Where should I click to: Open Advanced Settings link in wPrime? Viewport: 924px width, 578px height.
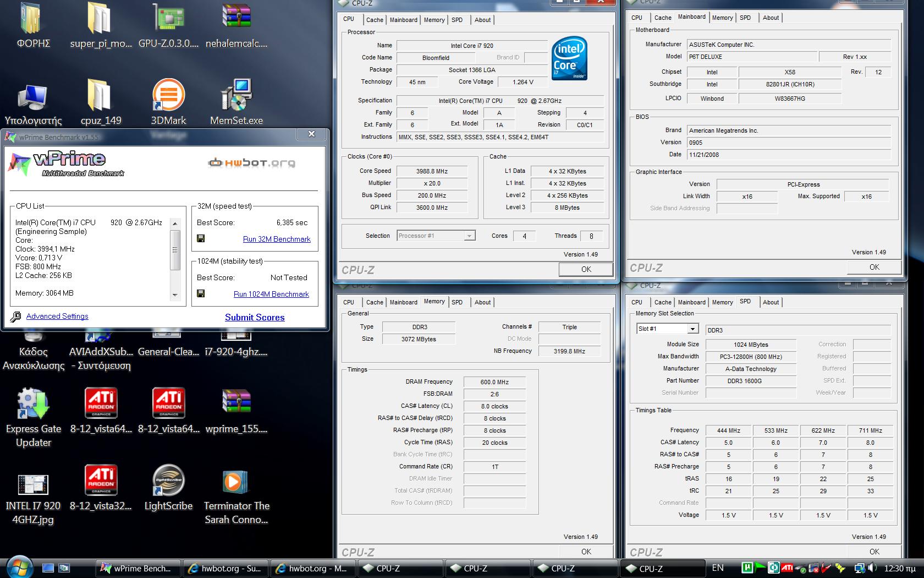(57, 316)
